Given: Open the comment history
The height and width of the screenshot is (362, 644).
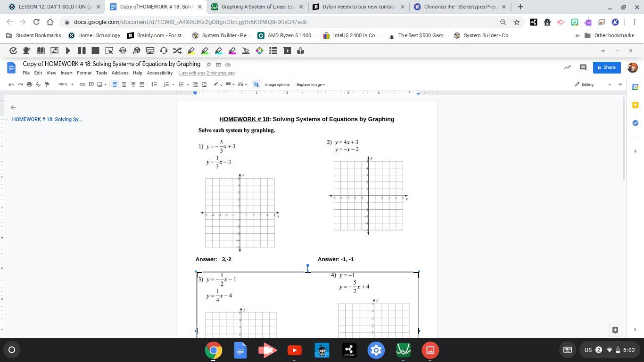Looking at the screenshot, I should tap(583, 67).
